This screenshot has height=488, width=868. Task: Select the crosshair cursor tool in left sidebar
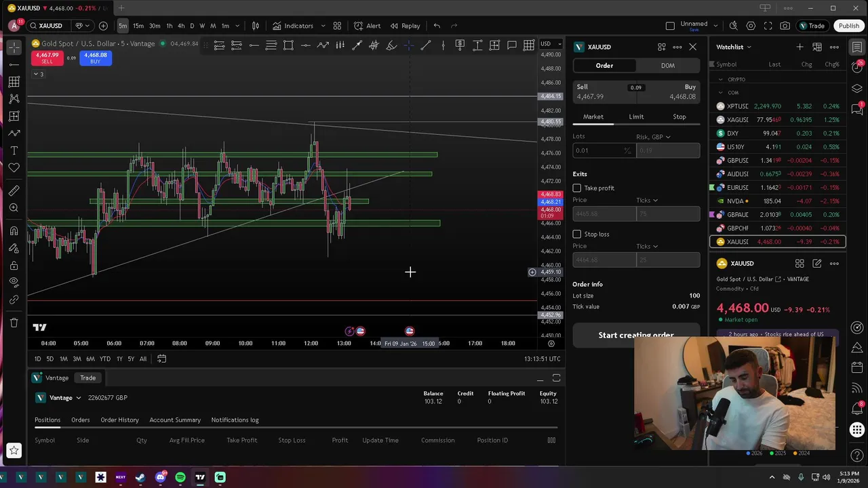(14, 47)
